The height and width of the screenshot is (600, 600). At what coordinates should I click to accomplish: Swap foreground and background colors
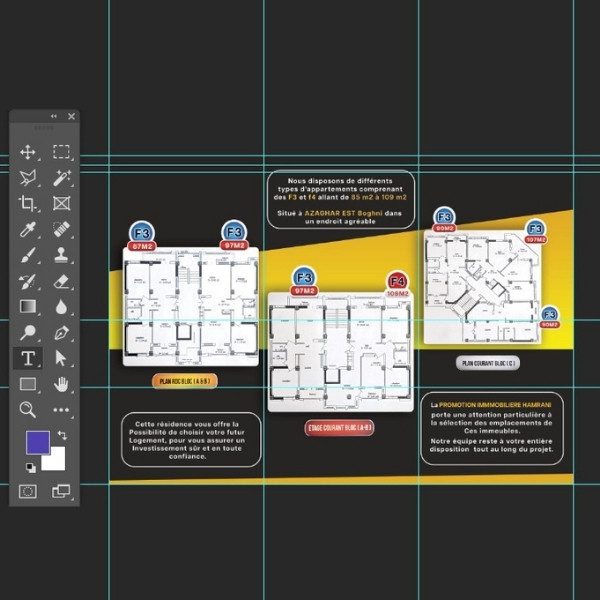coord(62,435)
